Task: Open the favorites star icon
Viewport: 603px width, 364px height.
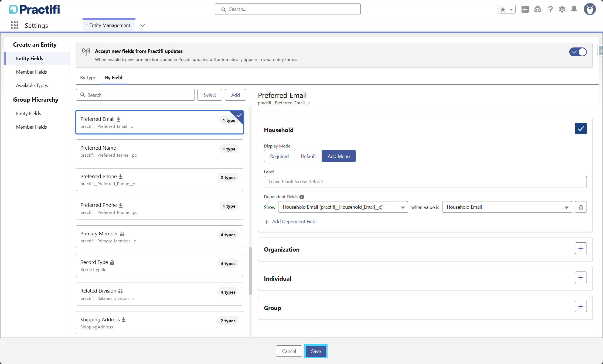Action: click(503, 9)
